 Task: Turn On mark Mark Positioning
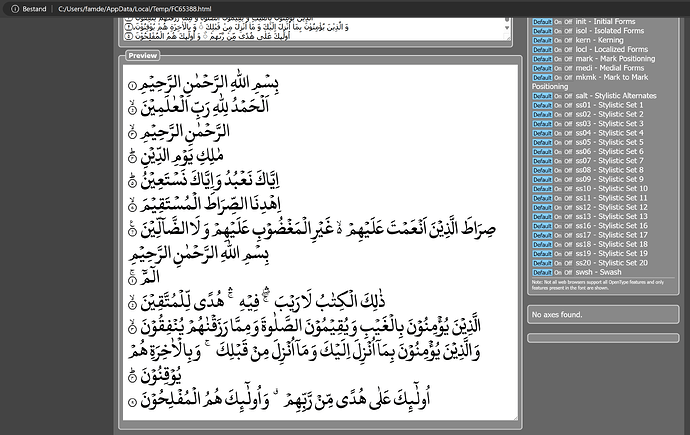pyautogui.click(x=558, y=58)
